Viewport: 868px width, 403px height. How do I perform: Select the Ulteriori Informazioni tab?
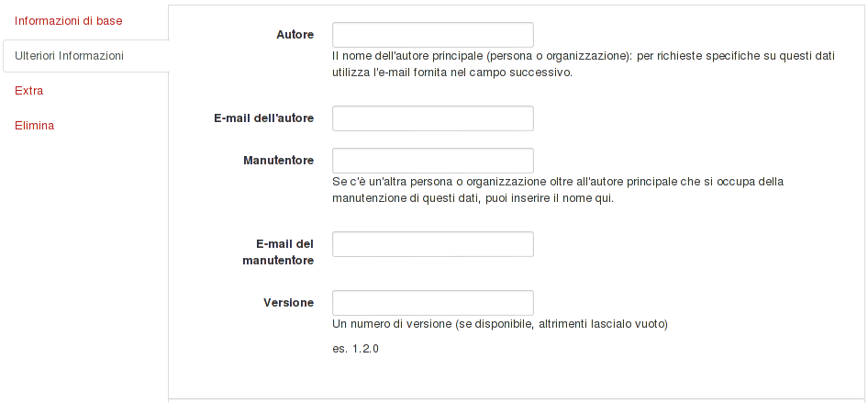(x=69, y=56)
